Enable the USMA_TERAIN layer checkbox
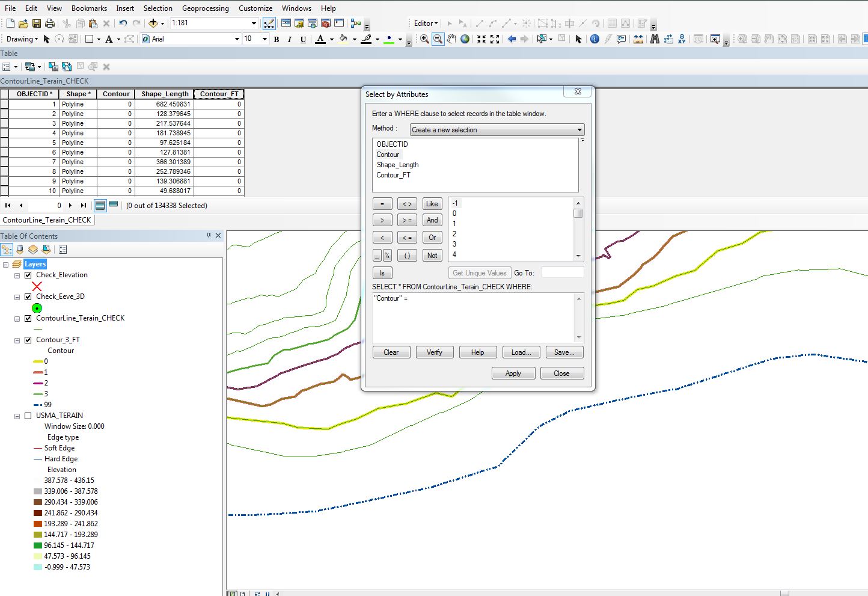This screenshot has height=596, width=868. pyautogui.click(x=28, y=416)
